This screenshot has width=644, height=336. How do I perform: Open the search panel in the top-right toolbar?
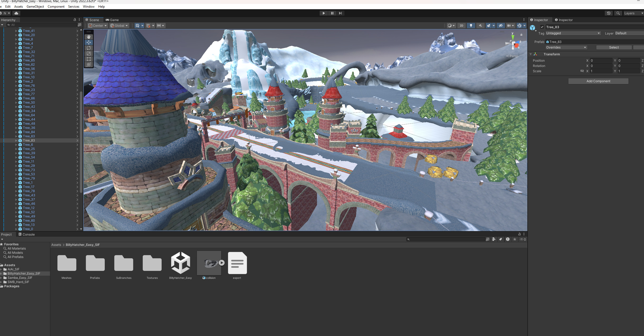click(618, 13)
